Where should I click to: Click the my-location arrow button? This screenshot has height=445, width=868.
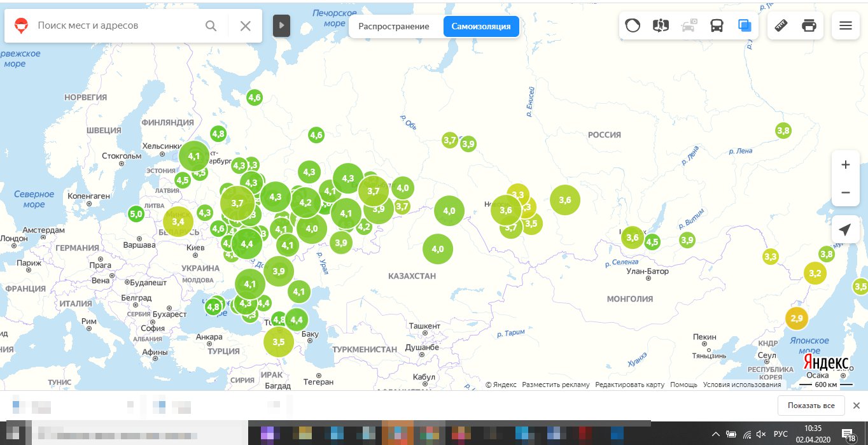click(x=846, y=230)
